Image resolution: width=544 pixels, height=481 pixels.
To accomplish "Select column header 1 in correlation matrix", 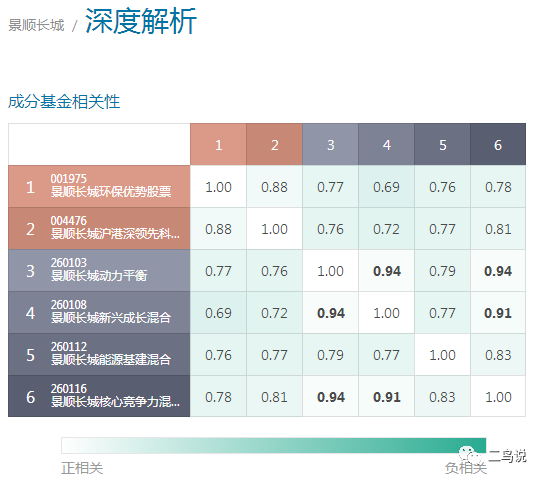I will tap(218, 144).
